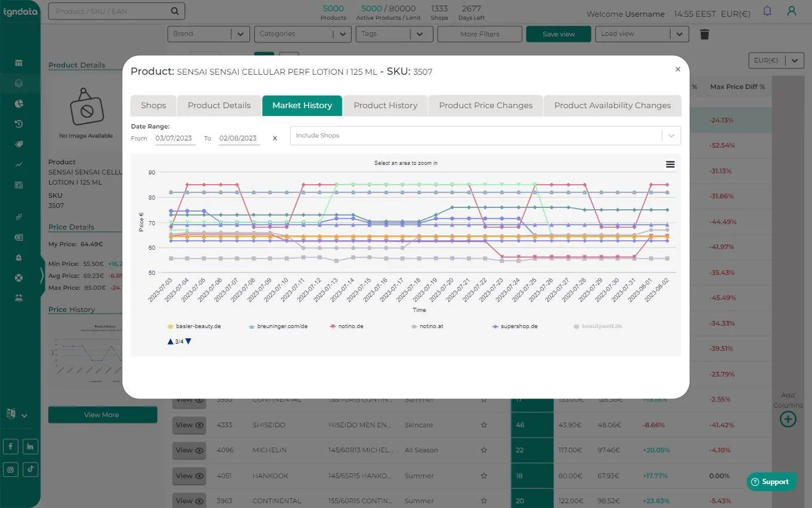Viewport: 812px width, 508px height.
Task: Close the product modal dialog
Action: (x=678, y=69)
